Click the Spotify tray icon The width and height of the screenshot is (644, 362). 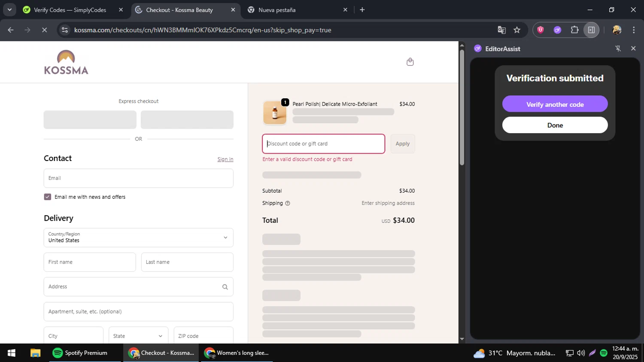[604, 353]
